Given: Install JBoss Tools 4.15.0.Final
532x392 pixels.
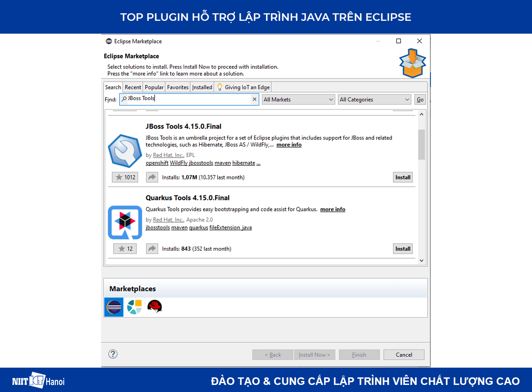Looking at the screenshot, I should click(x=403, y=177).
